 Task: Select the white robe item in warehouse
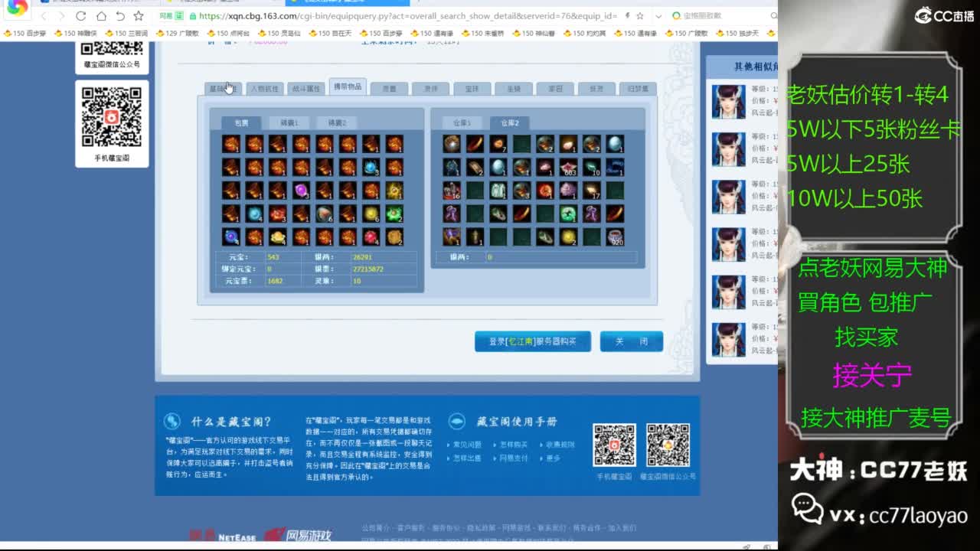498,190
